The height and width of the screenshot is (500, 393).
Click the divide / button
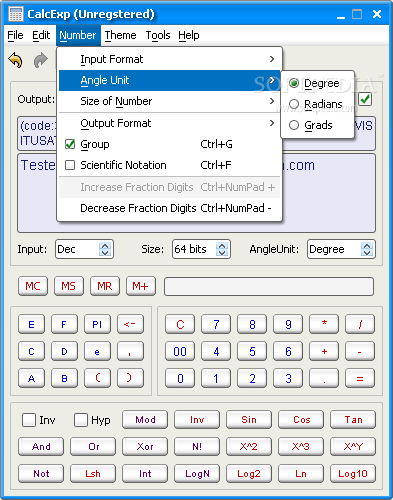(x=360, y=324)
